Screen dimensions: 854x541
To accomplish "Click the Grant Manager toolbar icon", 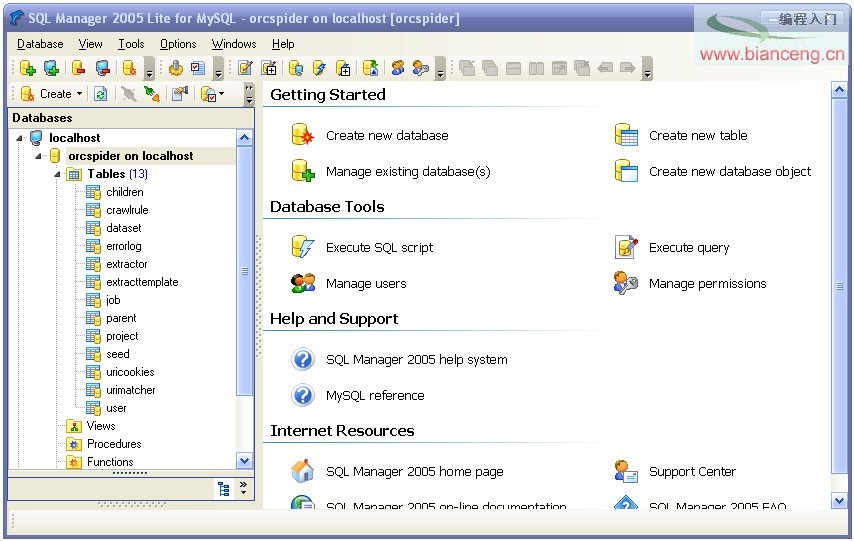I will [421, 68].
